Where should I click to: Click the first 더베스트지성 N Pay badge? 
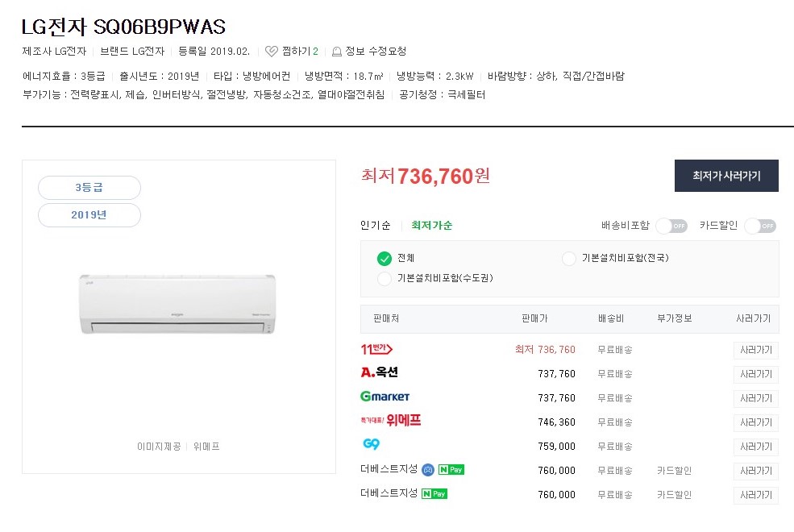451,470
